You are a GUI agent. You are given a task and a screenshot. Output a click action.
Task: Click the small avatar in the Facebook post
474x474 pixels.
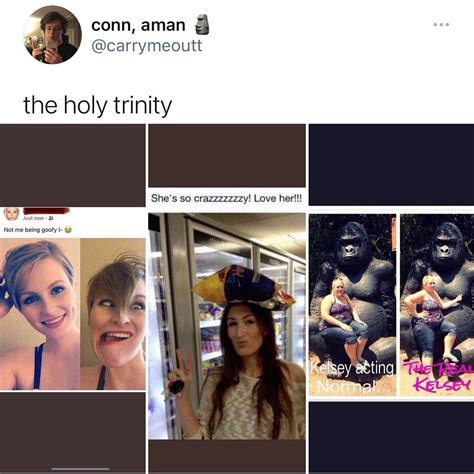[12, 214]
